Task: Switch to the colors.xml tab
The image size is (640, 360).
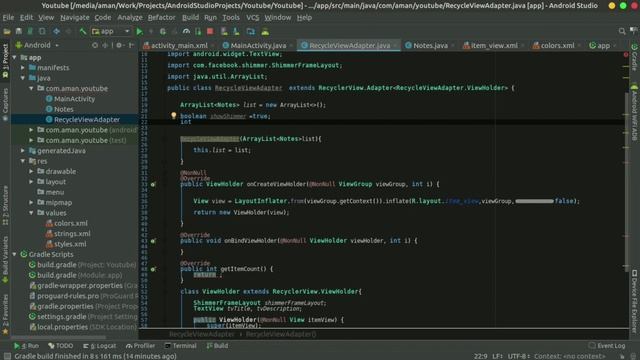Action: coord(557,45)
